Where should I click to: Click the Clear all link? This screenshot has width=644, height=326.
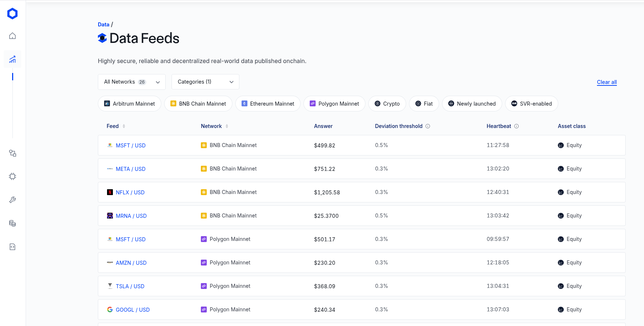(607, 82)
